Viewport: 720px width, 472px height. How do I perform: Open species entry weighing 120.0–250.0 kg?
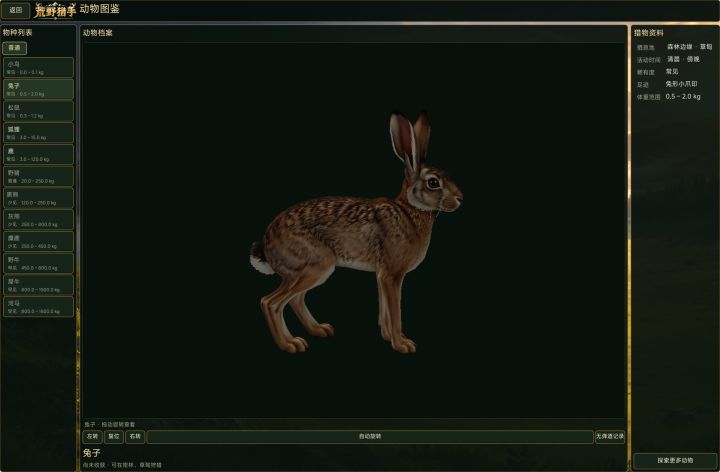point(39,198)
